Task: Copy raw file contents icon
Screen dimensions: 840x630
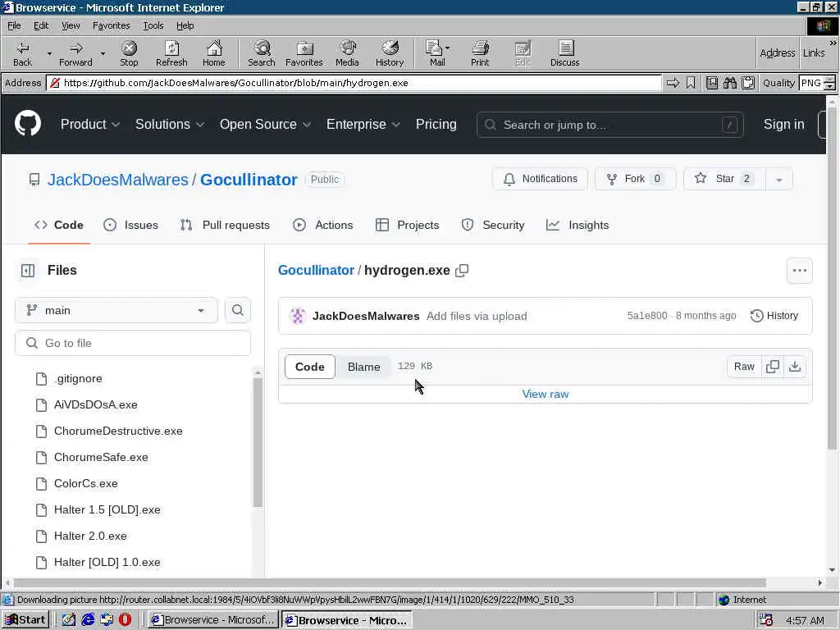Action: [773, 367]
